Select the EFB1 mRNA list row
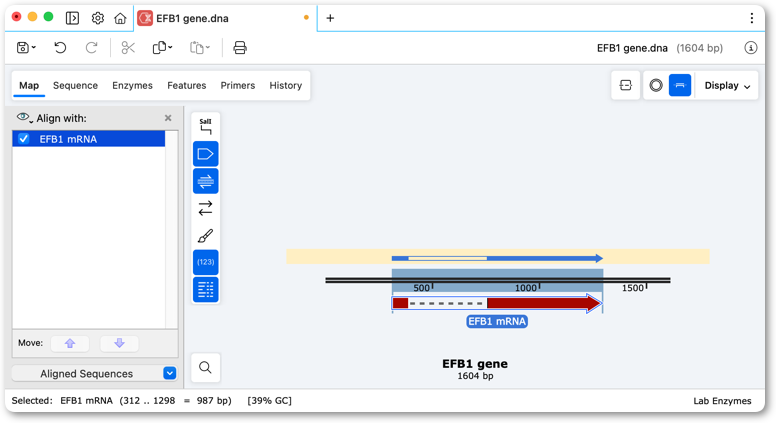Image resolution: width=776 pixels, height=423 pixels. click(89, 139)
